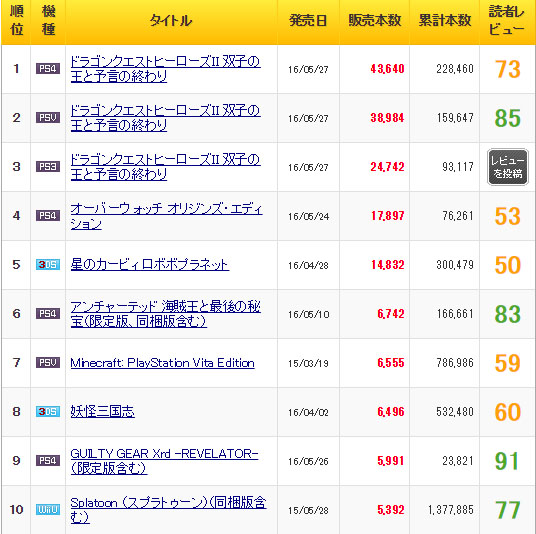This screenshot has height=534, width=536.
Task: Click the cumulative total 159,647
Action: click(455, 118)
